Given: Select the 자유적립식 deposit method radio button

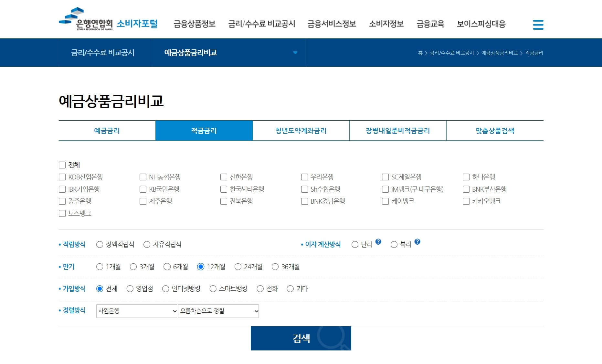Looking at the screenshot, I should 147,244.
